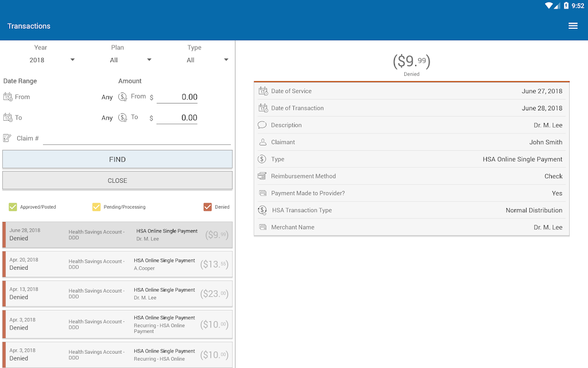Click the Claim # input field
The height and width of the screenshot is (368, 588).
[137, 138]
